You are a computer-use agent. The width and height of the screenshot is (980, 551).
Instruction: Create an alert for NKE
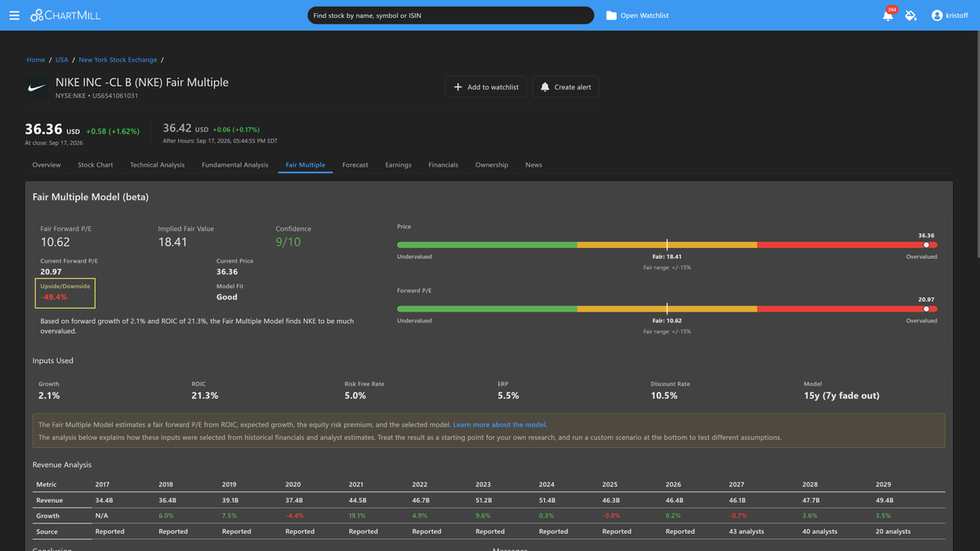click(566, 87)
